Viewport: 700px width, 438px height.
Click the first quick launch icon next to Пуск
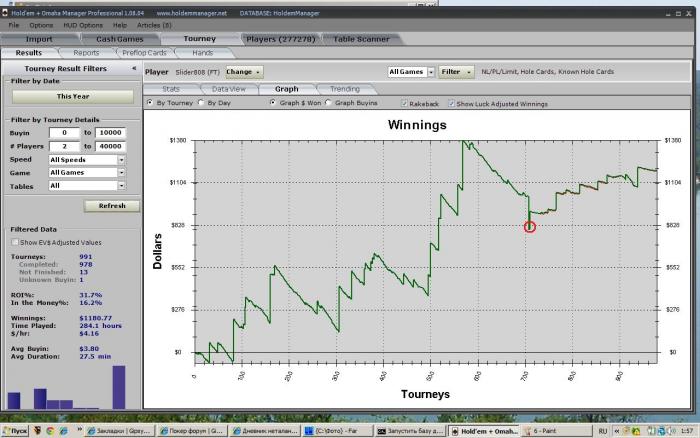(38, 431)
